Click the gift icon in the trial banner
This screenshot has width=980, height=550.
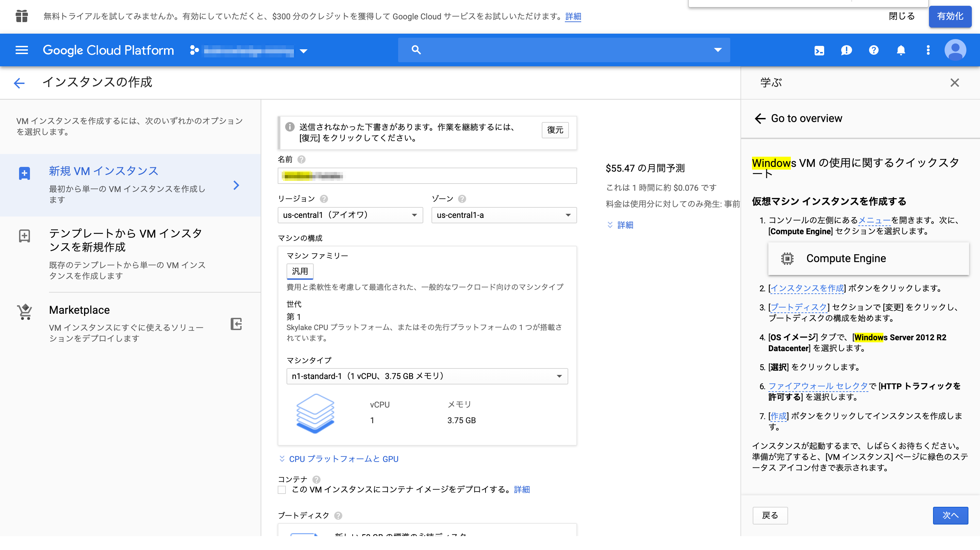[x=22, y=16]
